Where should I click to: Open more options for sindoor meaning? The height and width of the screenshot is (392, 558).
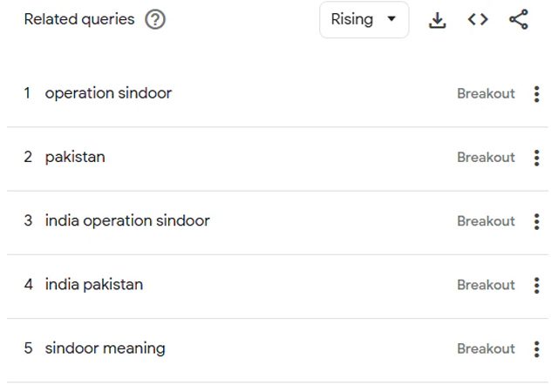[x=537, y=349]
